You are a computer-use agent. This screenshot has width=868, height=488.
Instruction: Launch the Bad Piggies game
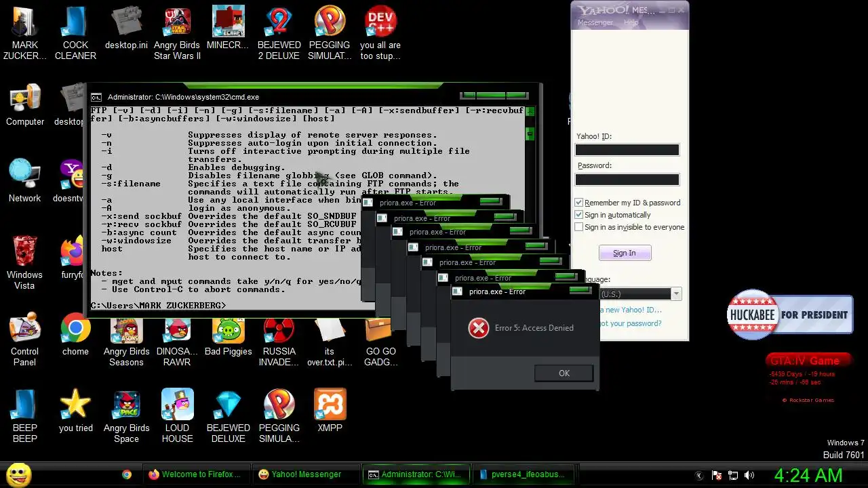[x=228, y=334]
